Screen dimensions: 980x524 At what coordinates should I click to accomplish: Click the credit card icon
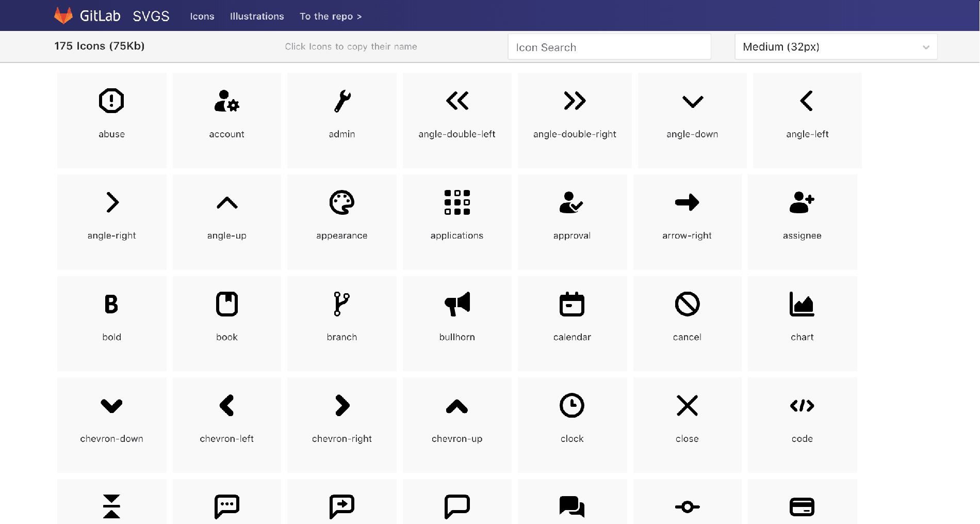point(802,506)
